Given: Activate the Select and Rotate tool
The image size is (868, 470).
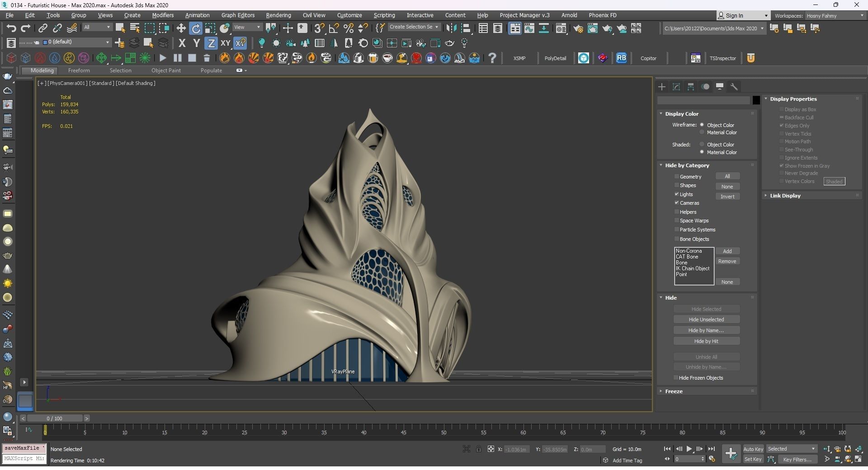Looking at the screenshot, I should point(196,28).
